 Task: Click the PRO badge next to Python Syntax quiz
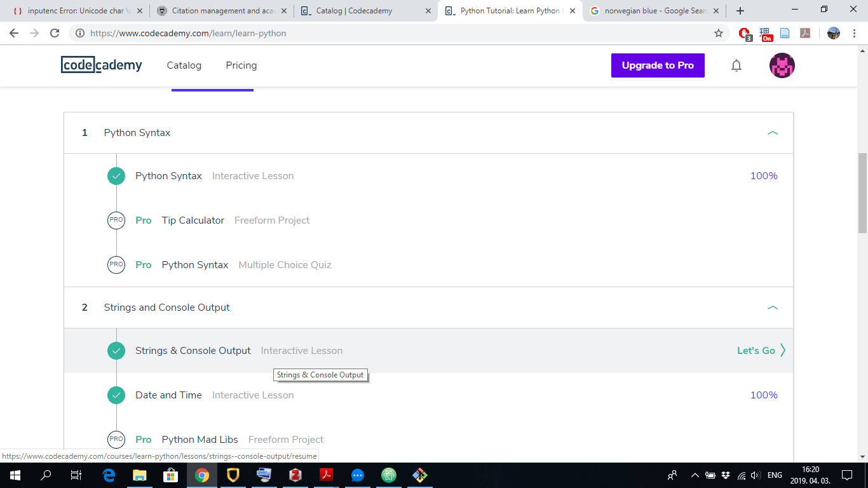pos(116,265)
